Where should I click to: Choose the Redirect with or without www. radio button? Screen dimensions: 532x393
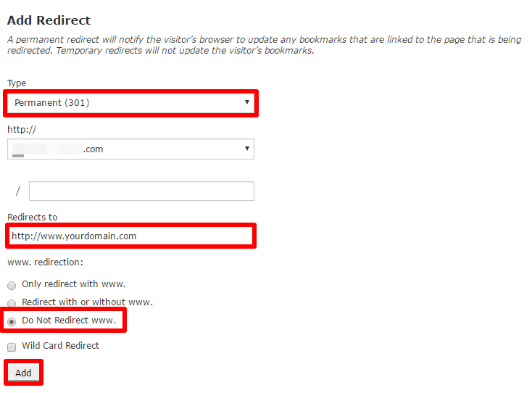(12, 303)
